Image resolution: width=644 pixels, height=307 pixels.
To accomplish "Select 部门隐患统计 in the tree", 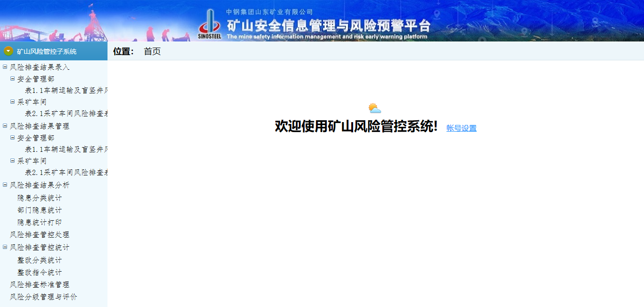I will click(x=40, y=210).
